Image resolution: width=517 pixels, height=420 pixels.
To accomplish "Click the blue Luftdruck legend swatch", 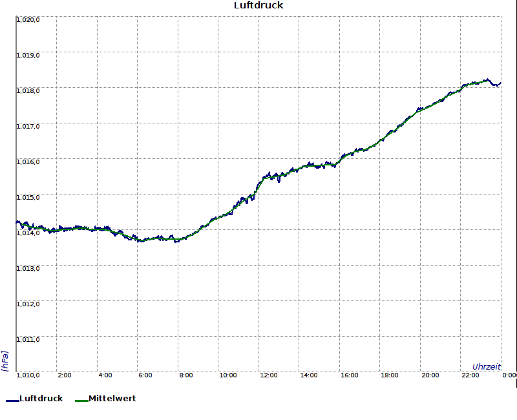I will click(12, 401).
